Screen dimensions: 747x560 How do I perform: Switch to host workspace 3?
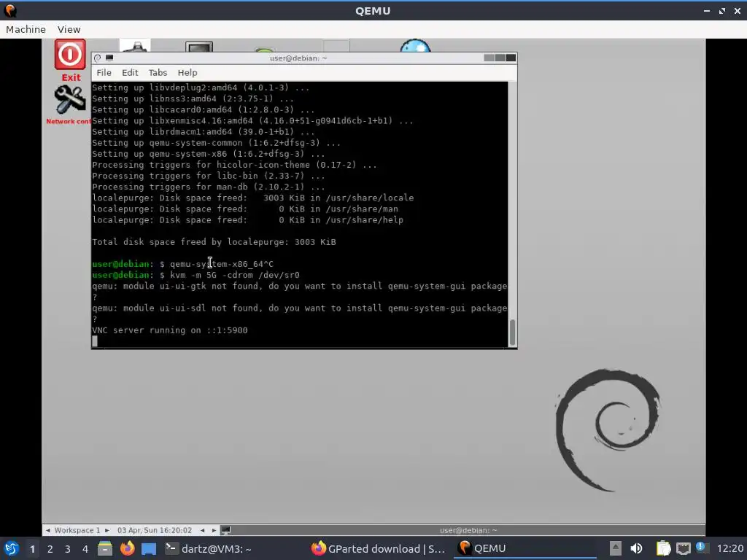point(68,549)
